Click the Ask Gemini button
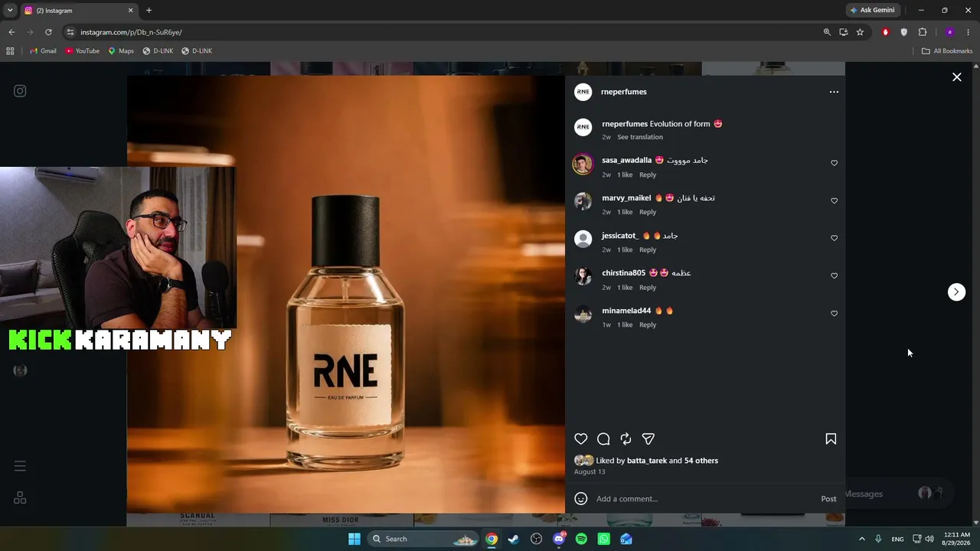980x551 pixels. (x=872, y=11)
